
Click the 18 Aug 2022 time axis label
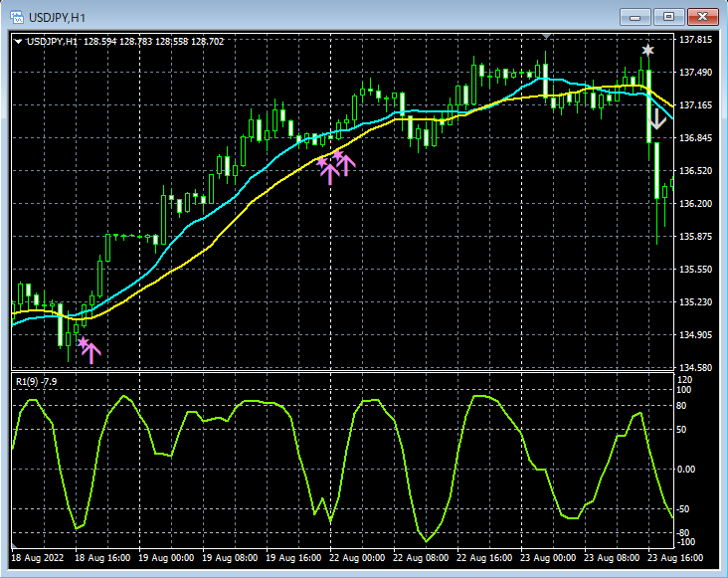tap(37, 557)
